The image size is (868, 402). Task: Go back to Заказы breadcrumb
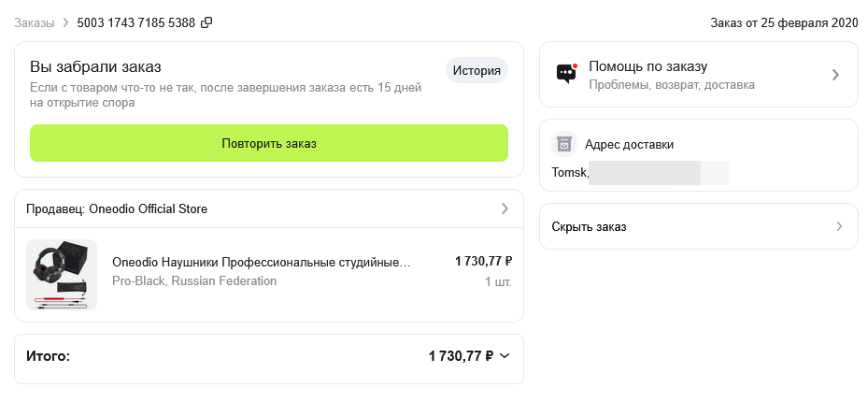tap(35, 22)
